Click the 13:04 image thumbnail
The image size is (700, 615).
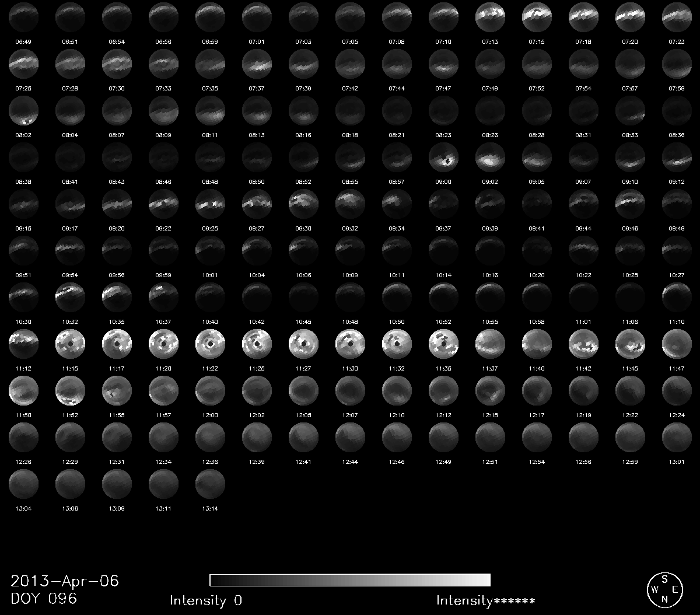23,483
